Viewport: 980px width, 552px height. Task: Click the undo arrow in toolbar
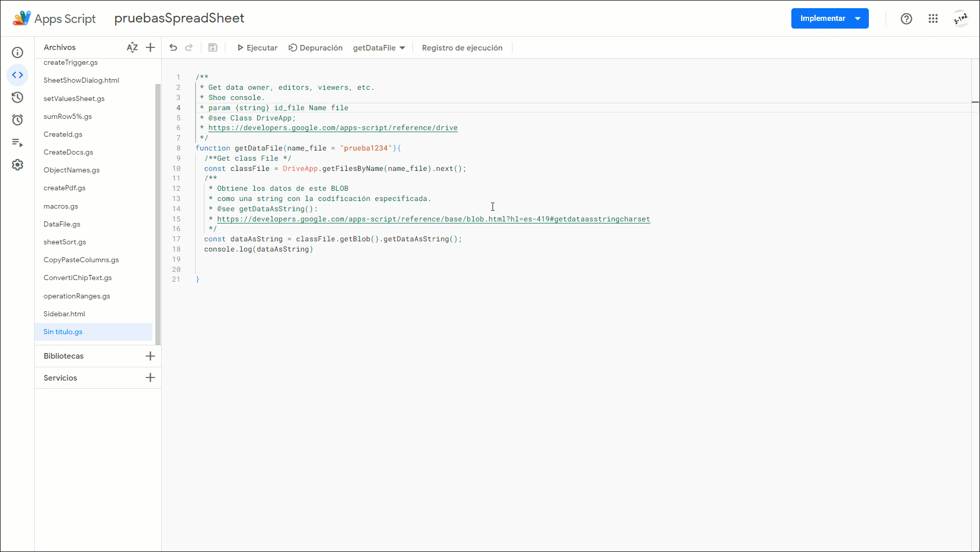pyautogui.click(x=173, y=47)
